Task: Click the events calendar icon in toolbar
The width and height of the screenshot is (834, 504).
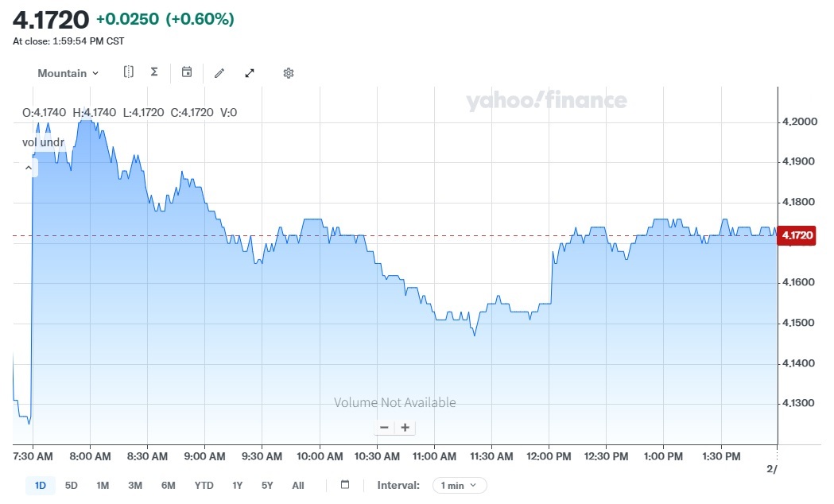Action: pyautogui.click(x=187, y=72)
